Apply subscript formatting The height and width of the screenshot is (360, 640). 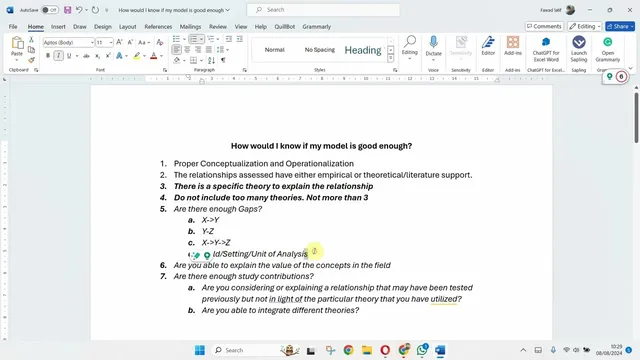coord(97,56)
